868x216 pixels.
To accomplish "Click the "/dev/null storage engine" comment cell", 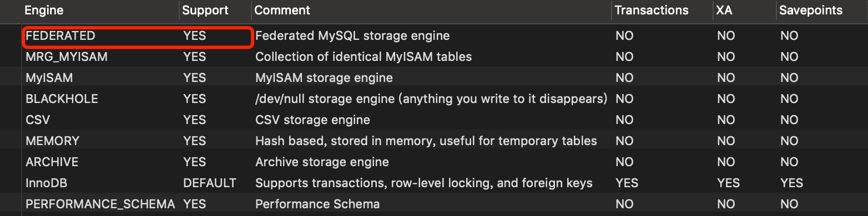I will tap(431, 99).
